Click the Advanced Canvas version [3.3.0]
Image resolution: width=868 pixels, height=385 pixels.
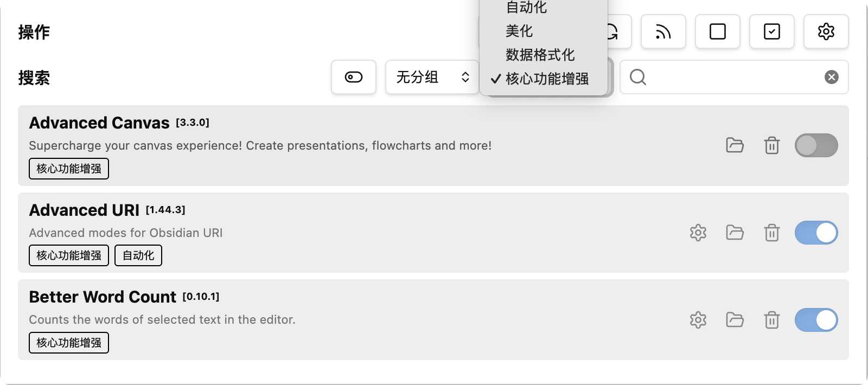pos(193,123)
